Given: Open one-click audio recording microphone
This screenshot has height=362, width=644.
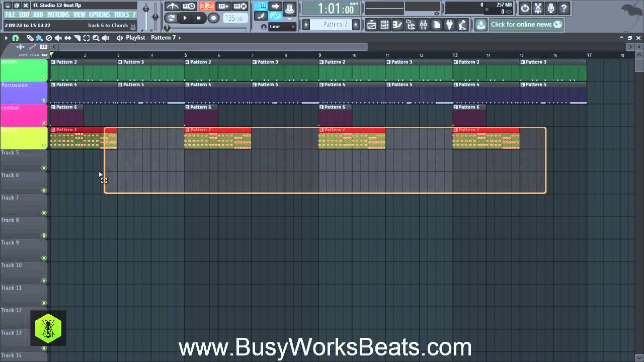Looking at the screenshot, I should (551, 8).
